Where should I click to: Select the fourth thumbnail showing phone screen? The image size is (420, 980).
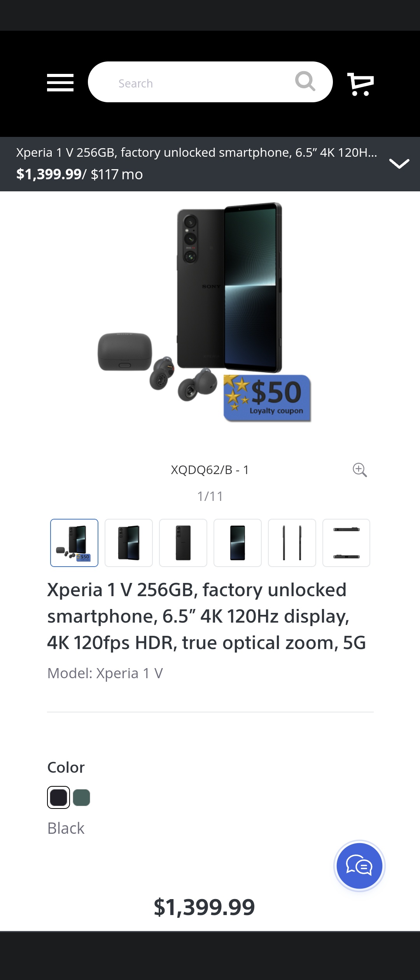click(x=238, y=543)
